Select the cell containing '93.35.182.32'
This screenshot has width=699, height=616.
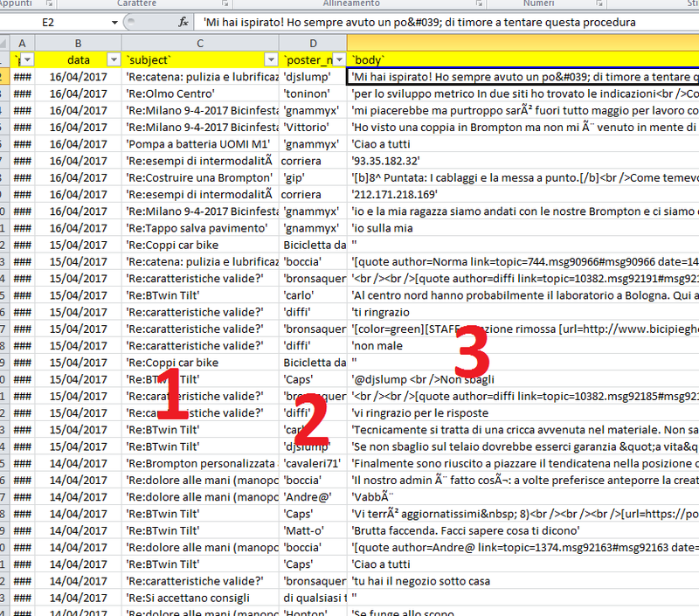coord(523,161)
